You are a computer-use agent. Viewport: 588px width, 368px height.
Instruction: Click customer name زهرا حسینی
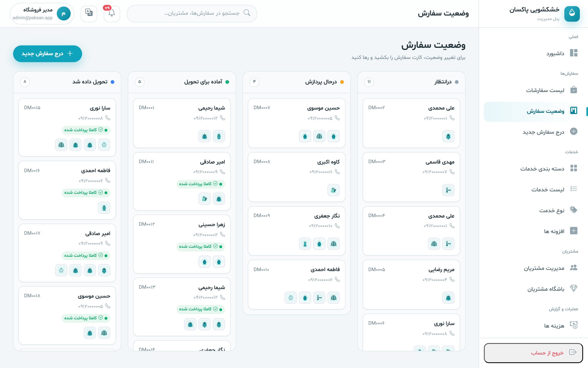pyautogui.click(x=212, y=225)
